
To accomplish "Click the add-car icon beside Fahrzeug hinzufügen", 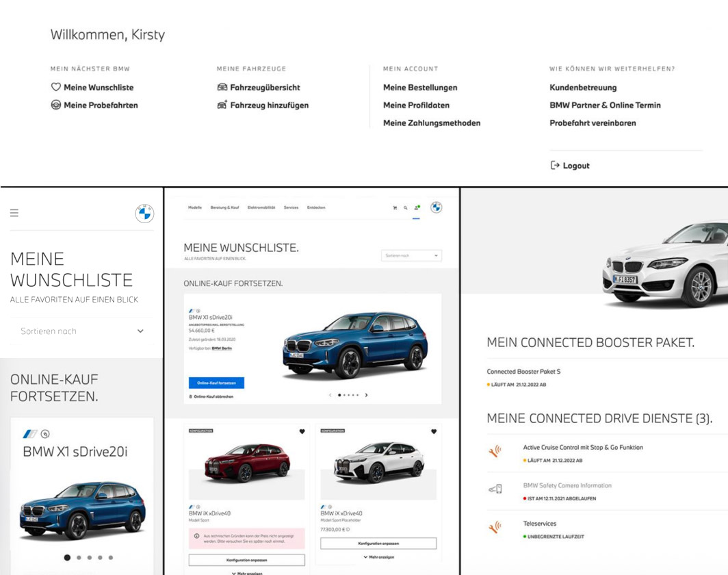I will 222,105.
